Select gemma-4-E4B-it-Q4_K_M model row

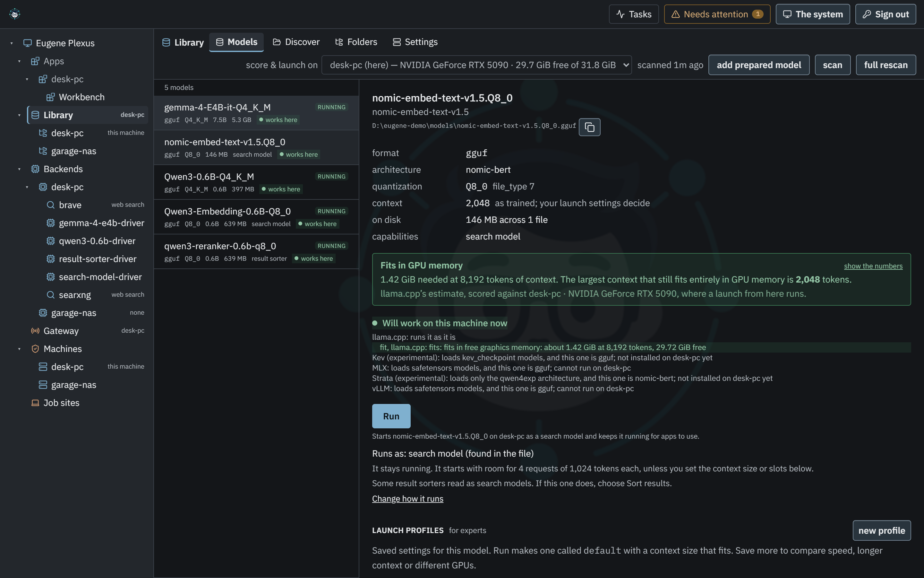tap(256, 113)
